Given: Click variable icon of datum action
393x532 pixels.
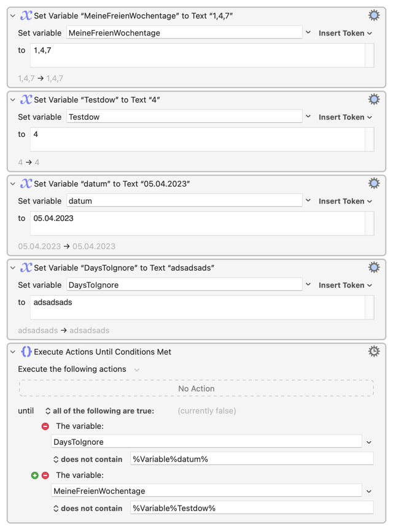Looking at the screenshot, I should tap(26, 183).
